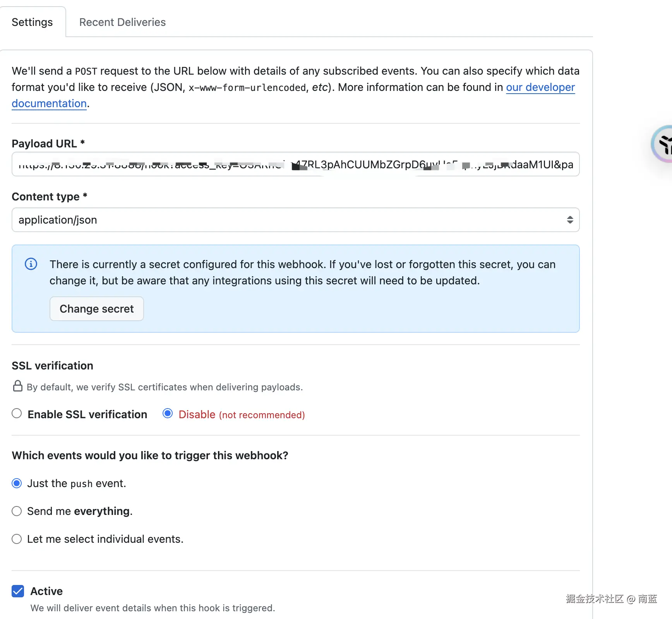
Task: Click the lock icon under SSL verification
Action: tap(18, 386)
